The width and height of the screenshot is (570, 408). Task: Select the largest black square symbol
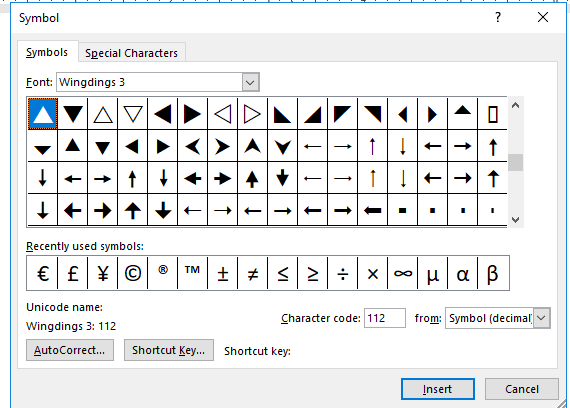point(402,210)
